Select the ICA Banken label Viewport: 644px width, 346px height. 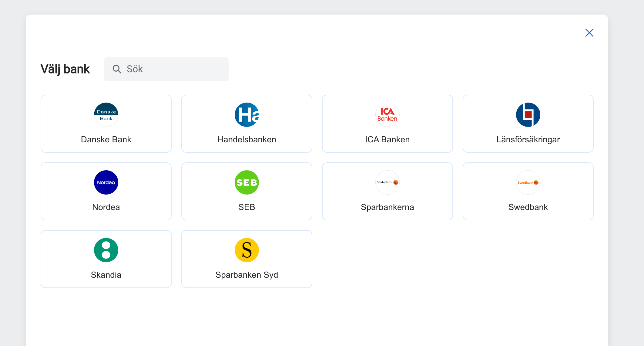coord(387,140)
